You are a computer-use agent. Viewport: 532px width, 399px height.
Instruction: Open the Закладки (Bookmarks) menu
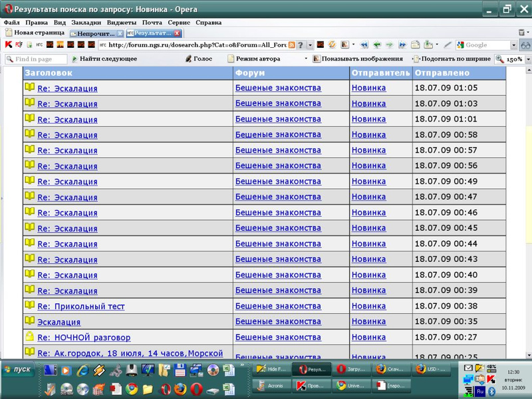tap(86, 22)
